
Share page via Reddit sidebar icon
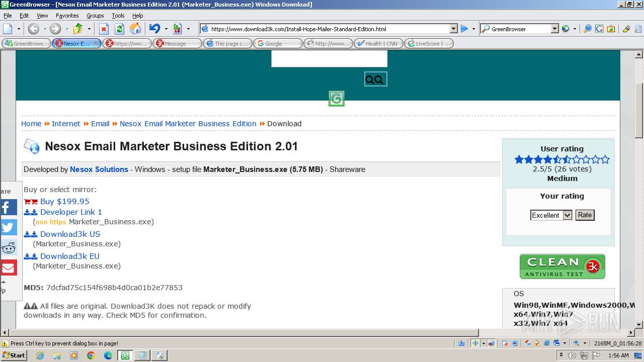[x=9, y=247]
